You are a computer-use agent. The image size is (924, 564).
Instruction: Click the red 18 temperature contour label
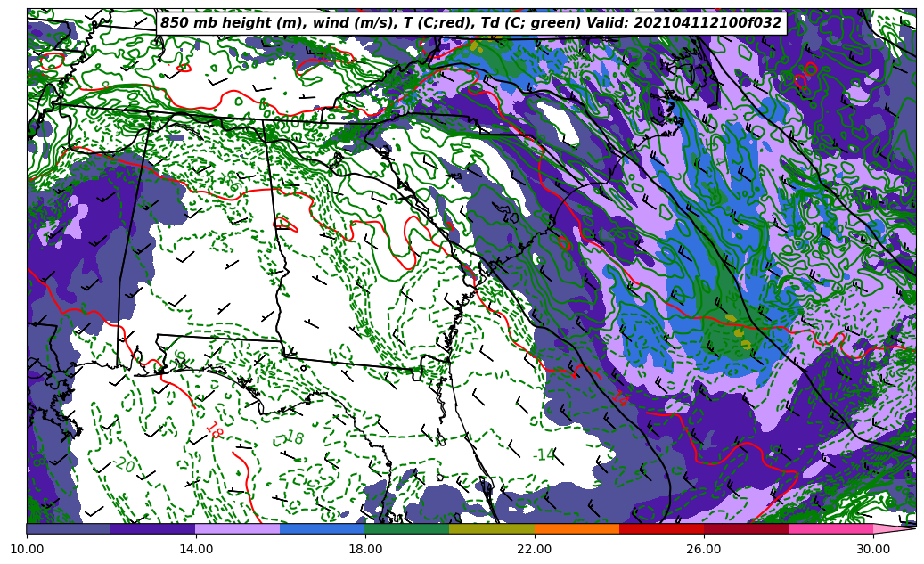coord(213,431)
